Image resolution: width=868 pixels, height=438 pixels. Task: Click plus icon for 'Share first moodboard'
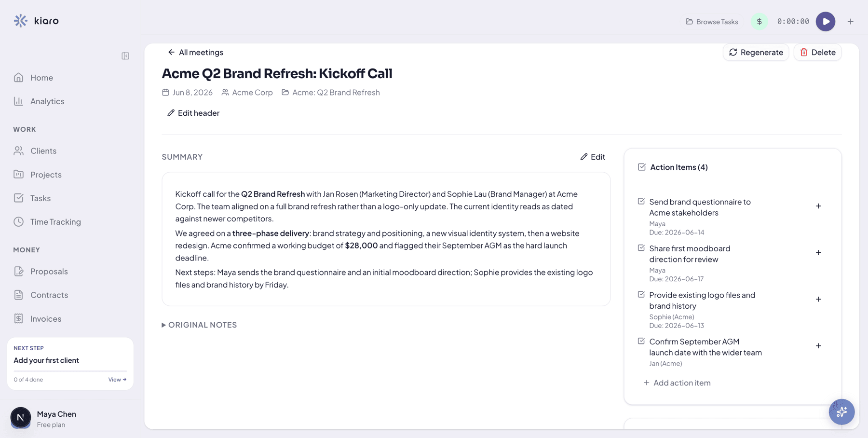click(x=818, y=253)
